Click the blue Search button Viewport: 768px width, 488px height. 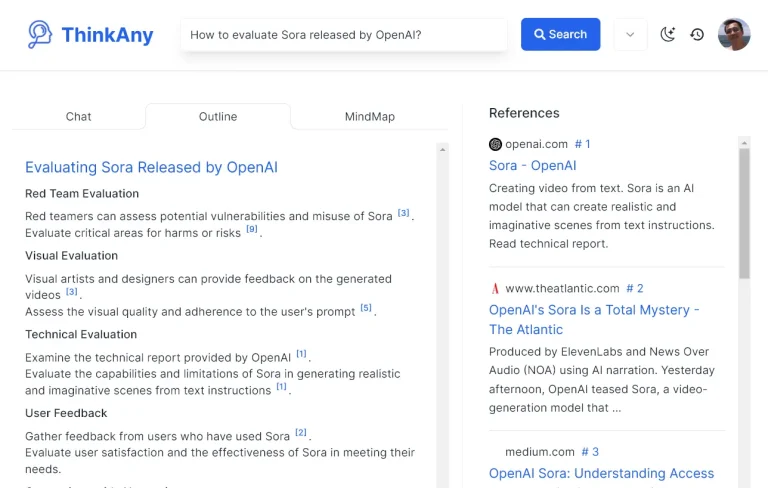coord(560,34)
